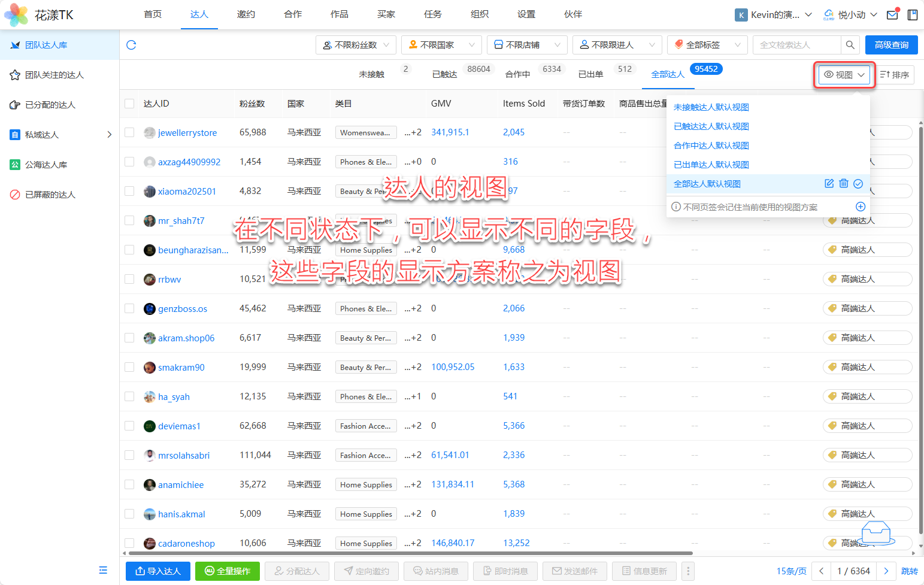Click the refresh icon above the table

pos(132,45)
